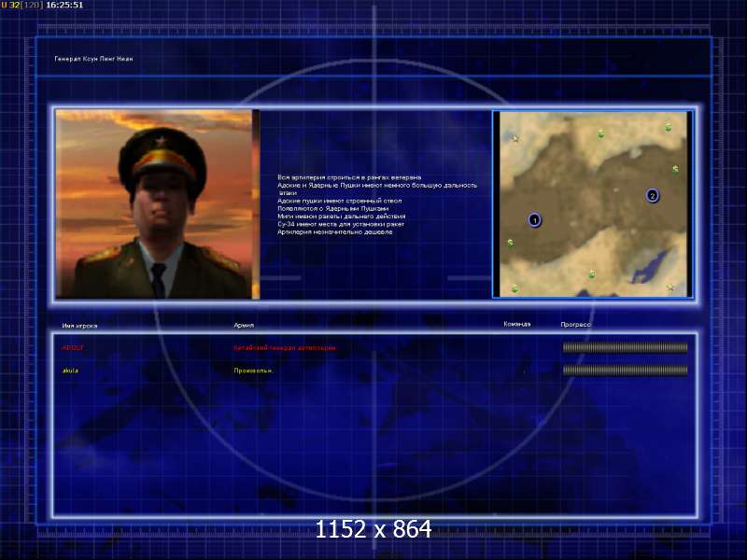Click the star icon in minimap's lower-right corner
The height and width of the screenshot is (560, 747).
[x=670, y=287]
